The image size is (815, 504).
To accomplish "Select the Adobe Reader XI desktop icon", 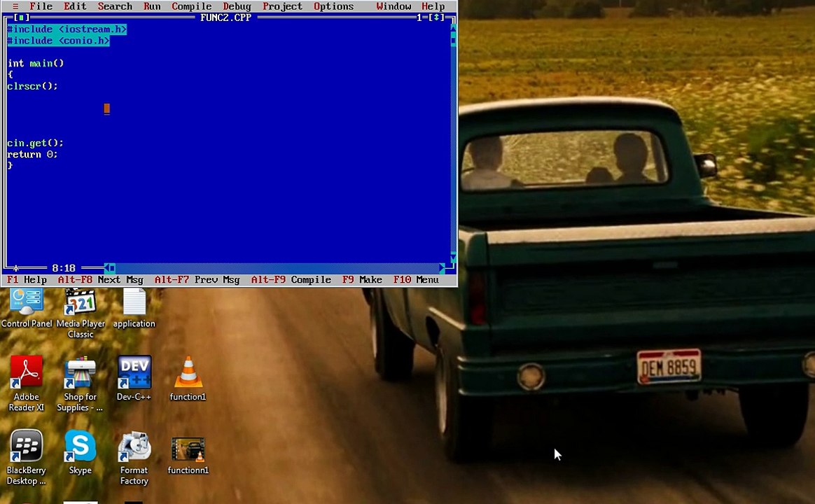I will tap(27, 384).
